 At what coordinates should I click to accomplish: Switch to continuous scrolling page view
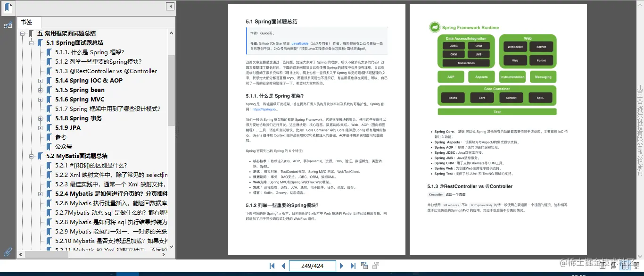point(614,266)
